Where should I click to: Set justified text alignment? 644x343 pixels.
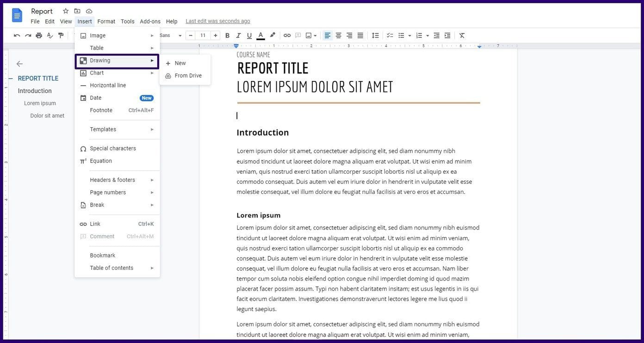coord(360,36)
